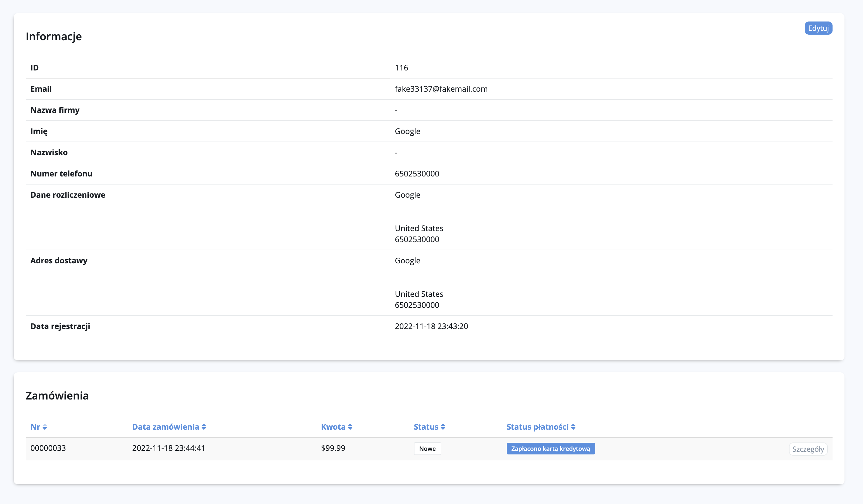Click the email fake33137@fakemail.com
Image resolution: width=863 pixels, height=504 pixels.
441,89
